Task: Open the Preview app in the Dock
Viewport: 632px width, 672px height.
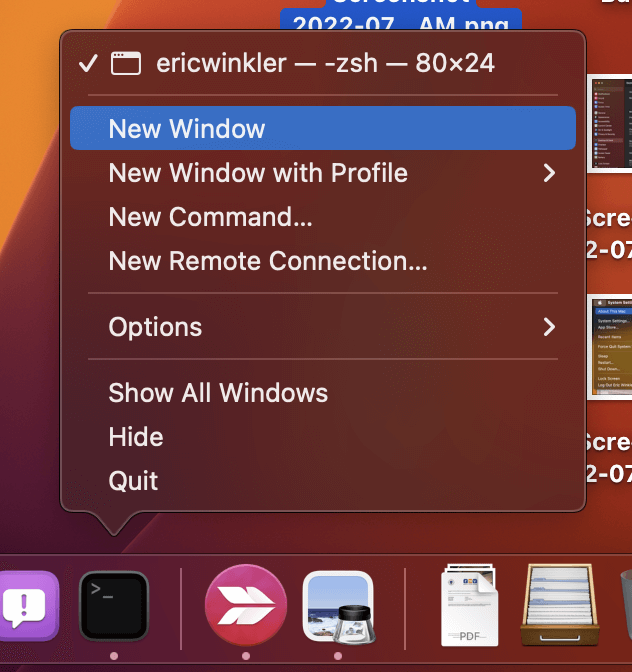Action: point(338,606)
